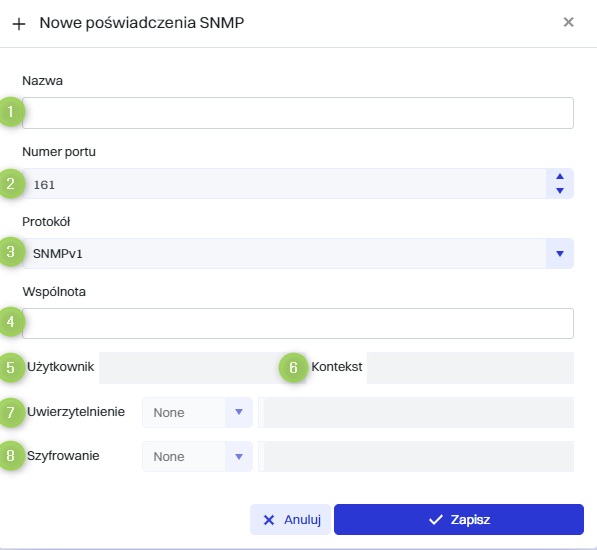
Task: Open the Protokół dropdown showing SNMPv1
Action: pyautogui.click(x=298, y=253)
